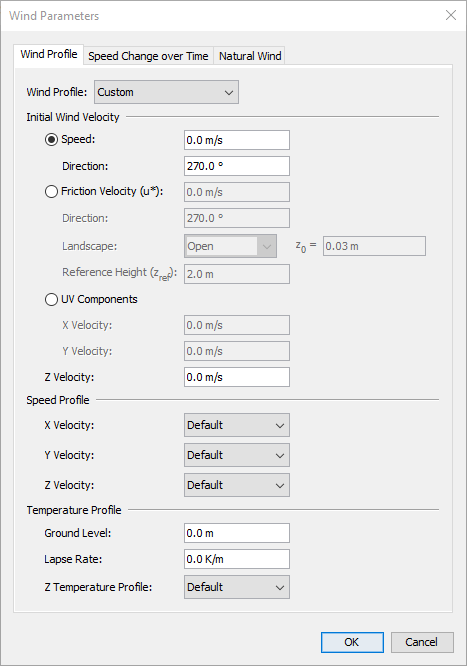Expand the Speed Profile X Velocity dropdown
Image resolution: width=467 pixels, height=666 pixels.
pos(237,425)
